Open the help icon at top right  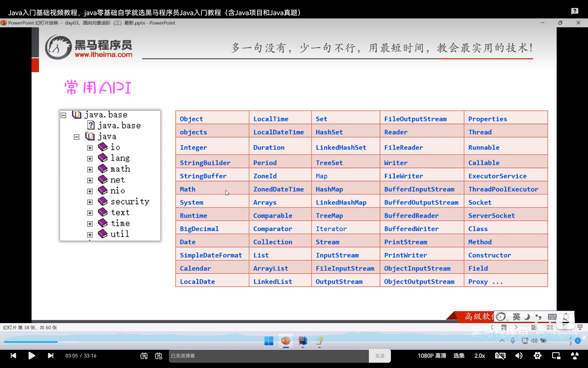click(575, 11)
